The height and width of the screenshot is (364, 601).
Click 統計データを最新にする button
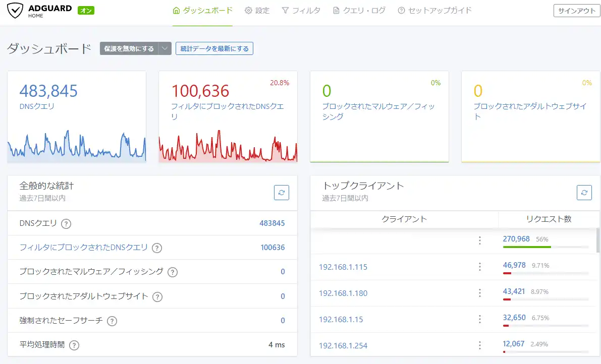214,48
